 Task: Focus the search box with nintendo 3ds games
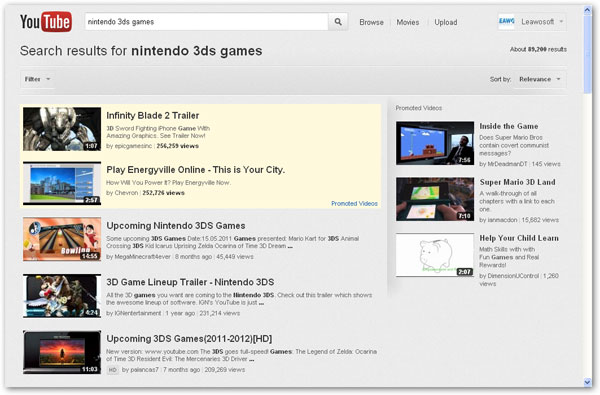pyautogui.click(x=206, y=22)
